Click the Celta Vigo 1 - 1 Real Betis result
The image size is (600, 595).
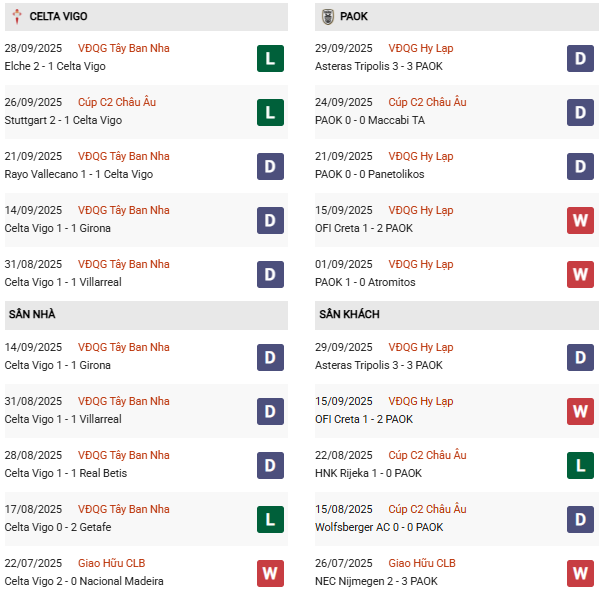(66, 473)
